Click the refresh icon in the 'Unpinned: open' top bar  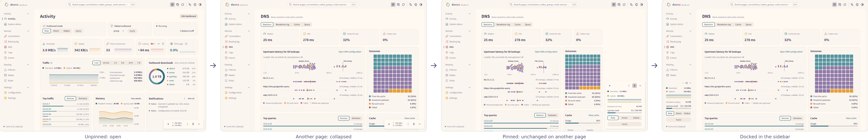click(183, 5)
